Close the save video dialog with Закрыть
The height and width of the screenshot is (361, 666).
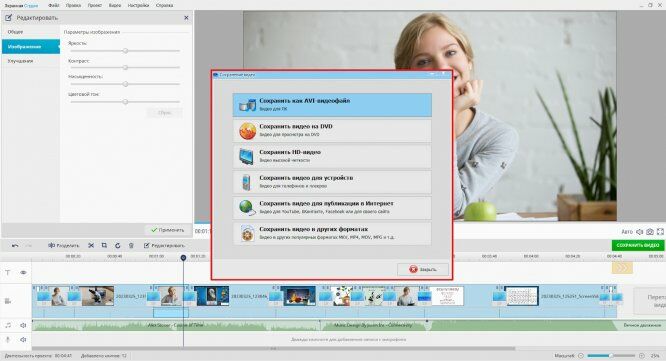[423, 269]
